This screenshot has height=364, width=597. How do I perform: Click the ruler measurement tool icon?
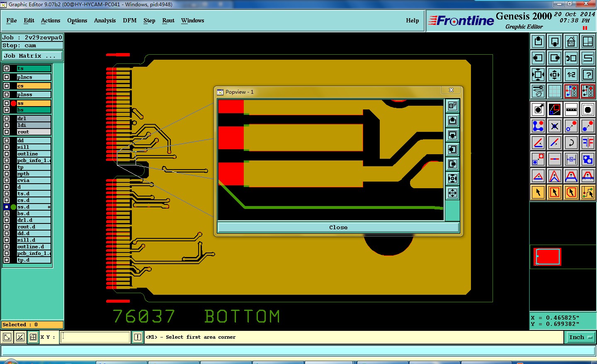click(571, 109)
